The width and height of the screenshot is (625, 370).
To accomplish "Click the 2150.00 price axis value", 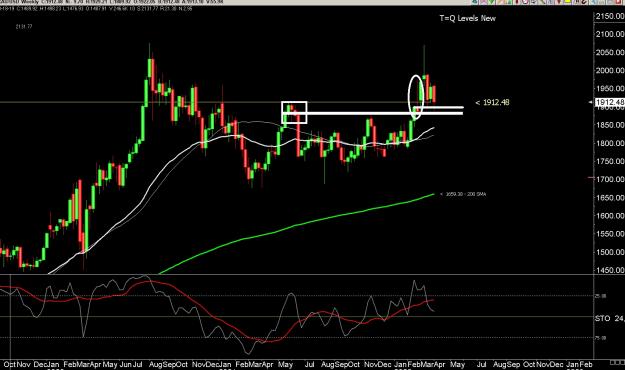I will (x=610, y=16).
